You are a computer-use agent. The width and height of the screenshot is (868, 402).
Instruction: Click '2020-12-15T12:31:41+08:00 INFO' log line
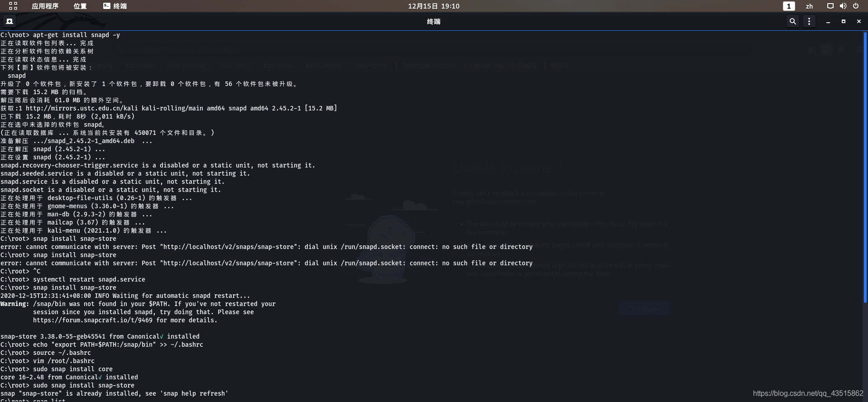pyautogui.click(x=125, y=296)
